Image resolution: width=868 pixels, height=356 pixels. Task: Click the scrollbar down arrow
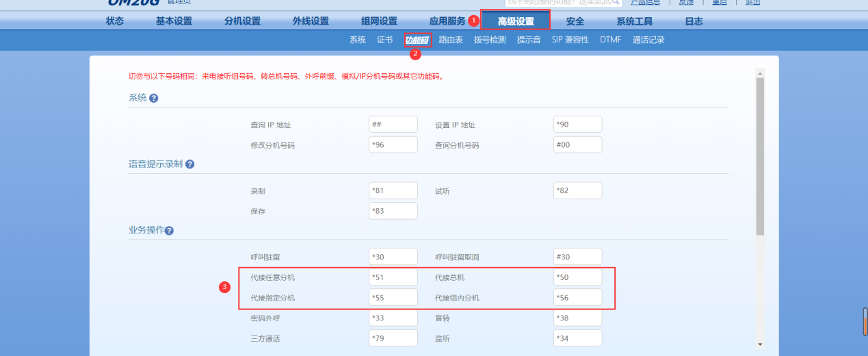pyautogui.click(x=759, y=344)
